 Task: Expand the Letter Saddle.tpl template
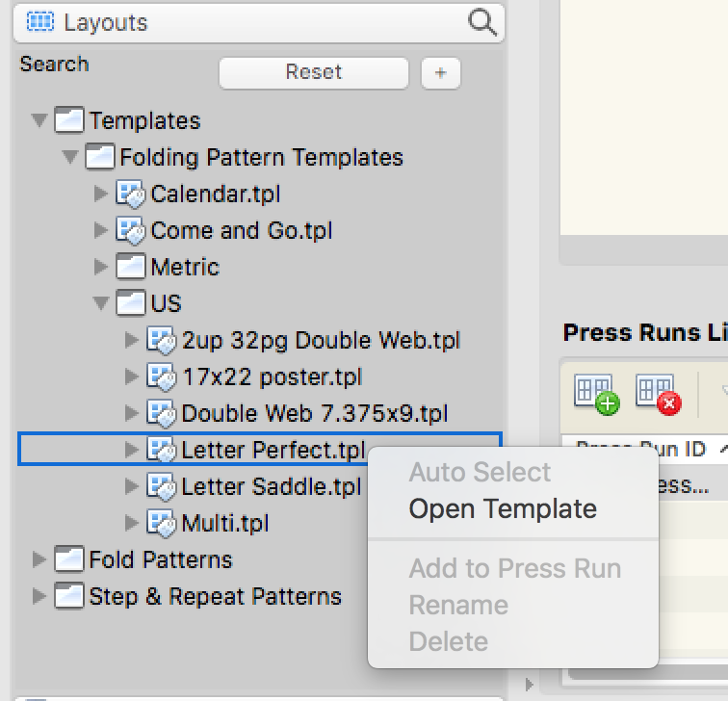tap(132, 487)
